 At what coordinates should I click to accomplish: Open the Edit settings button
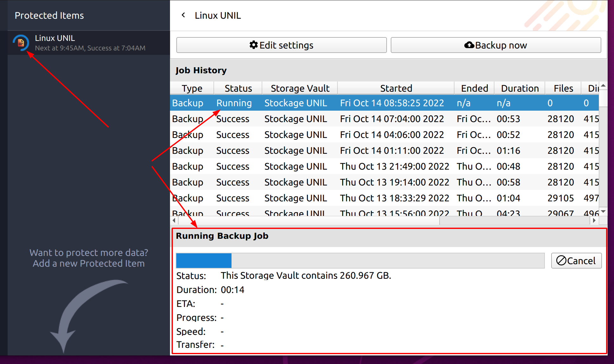[281, 45]
